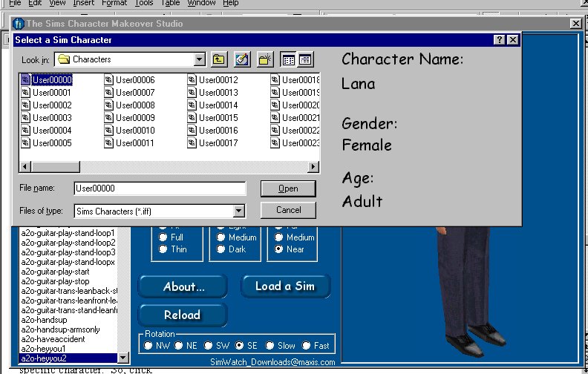The image size is (588, 374).
Task: Select file User00011
Action: point(129,143)
